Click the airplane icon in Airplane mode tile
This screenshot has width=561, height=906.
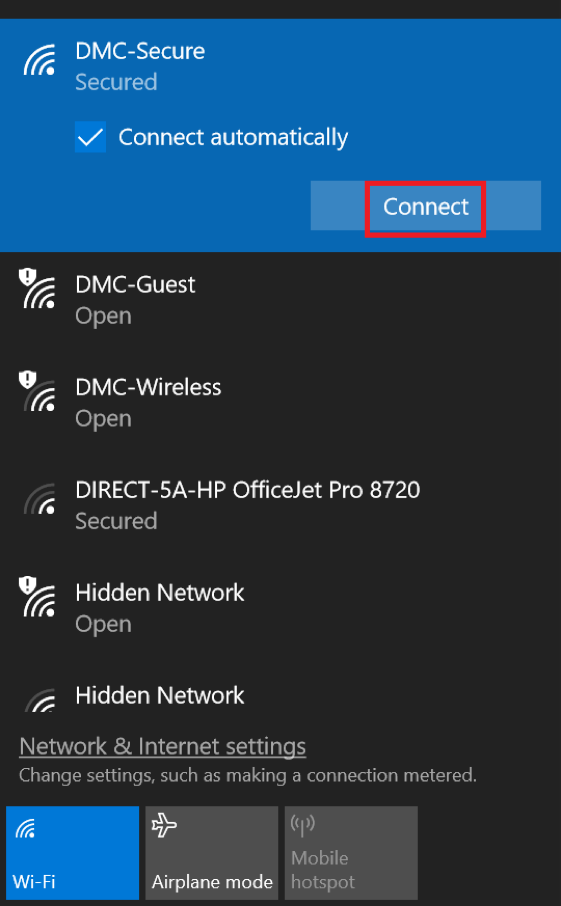(164, 825)
